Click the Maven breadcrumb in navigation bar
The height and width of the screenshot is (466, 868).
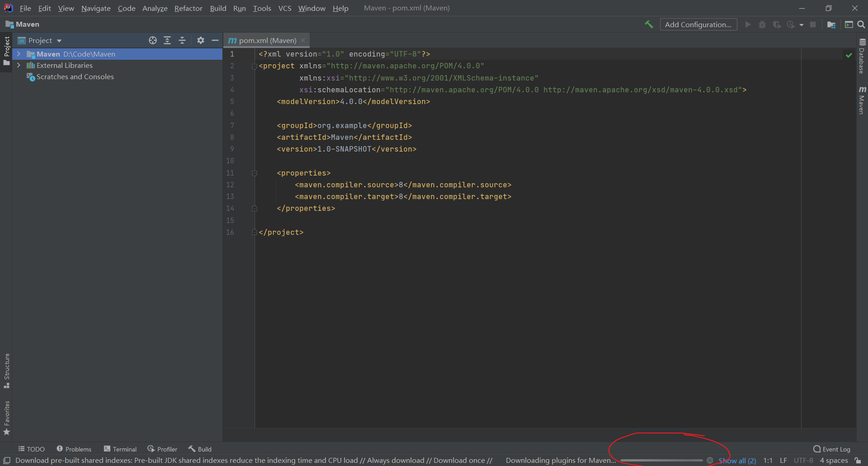[23, 24]
